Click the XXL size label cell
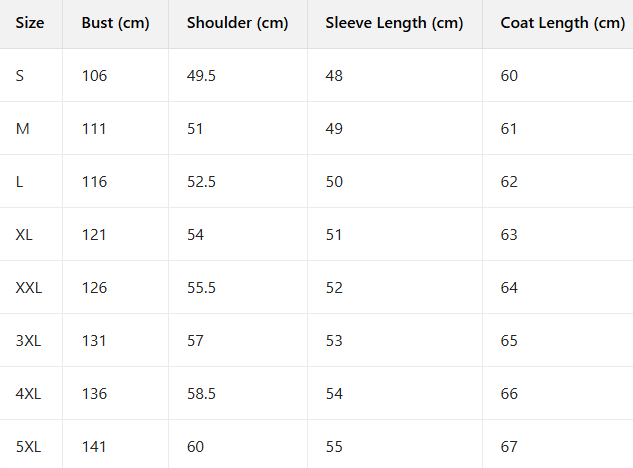 [x=29, y=288]
